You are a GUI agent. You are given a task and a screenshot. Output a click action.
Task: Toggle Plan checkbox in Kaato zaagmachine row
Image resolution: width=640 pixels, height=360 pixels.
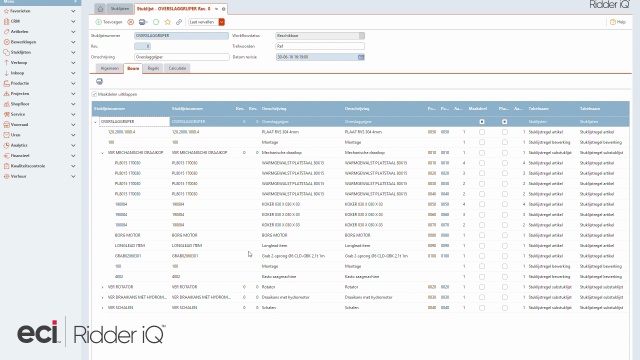click(x=505, y=277)
